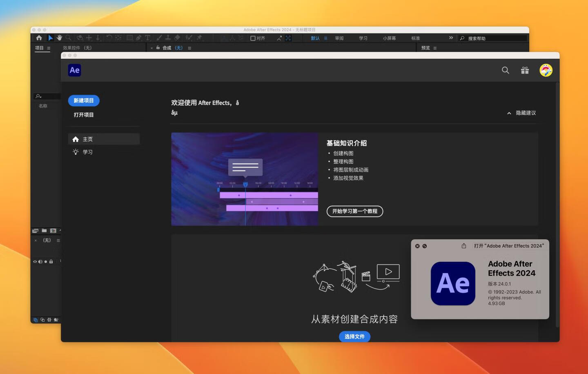Click the welcome window vertical scrollbar

[x=557, y=204]
